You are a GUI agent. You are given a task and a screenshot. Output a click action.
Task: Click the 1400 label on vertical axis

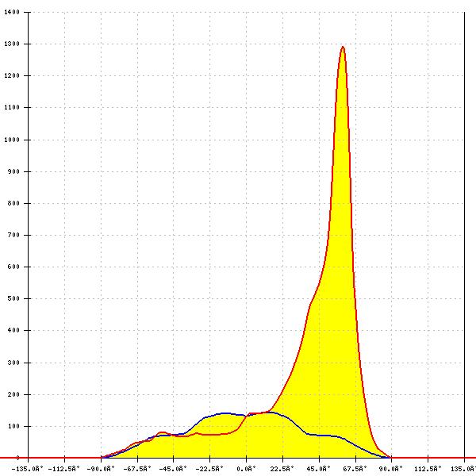12,12
